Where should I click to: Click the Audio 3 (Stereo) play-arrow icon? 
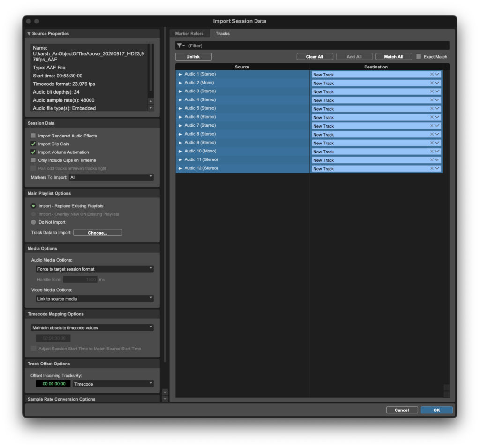point(180,91)
